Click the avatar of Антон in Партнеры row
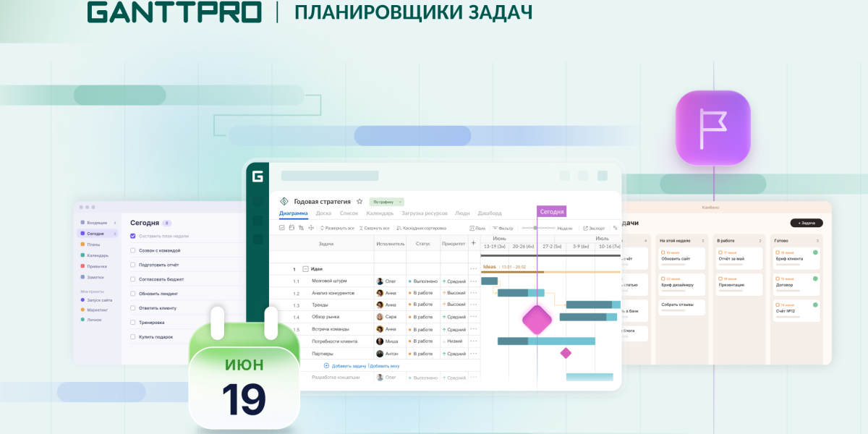The width and height of the screenshot is (868, 434). pos(380,354)
